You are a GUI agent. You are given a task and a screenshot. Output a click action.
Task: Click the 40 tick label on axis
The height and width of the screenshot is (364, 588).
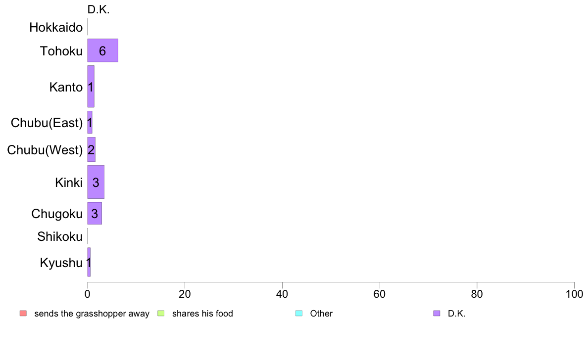282,294
